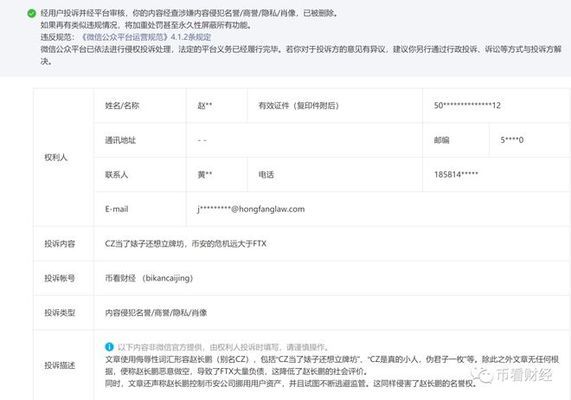This screenshot has width=571, height=400.
Task: Click the 通讯地址 field label
Action: (120, 140)
